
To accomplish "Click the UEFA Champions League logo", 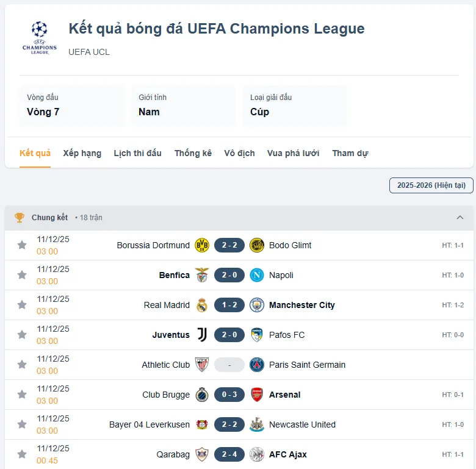I will coord(40,37).
